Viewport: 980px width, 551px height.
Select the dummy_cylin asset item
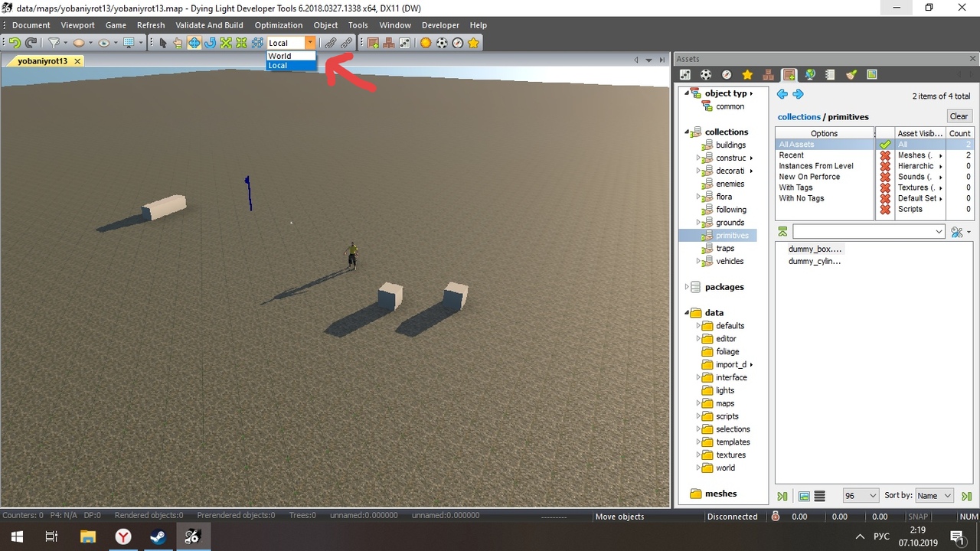click(815, 261)
